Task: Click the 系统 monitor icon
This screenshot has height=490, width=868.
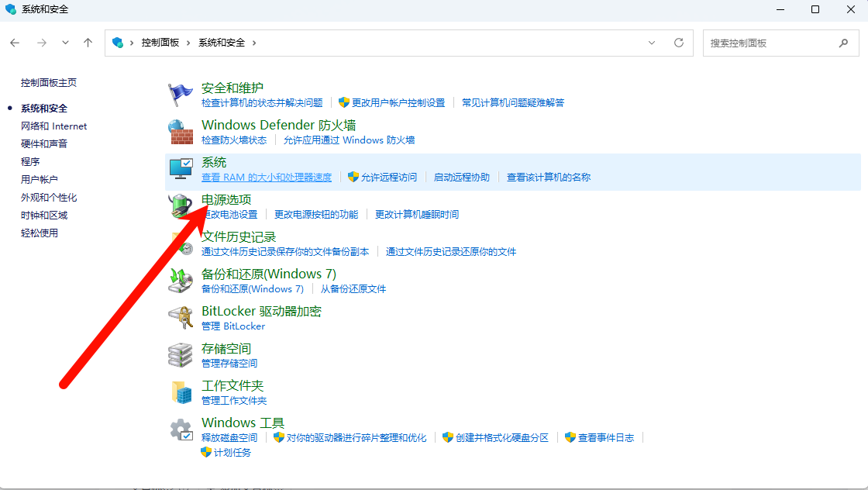Action: pos(181,169)
